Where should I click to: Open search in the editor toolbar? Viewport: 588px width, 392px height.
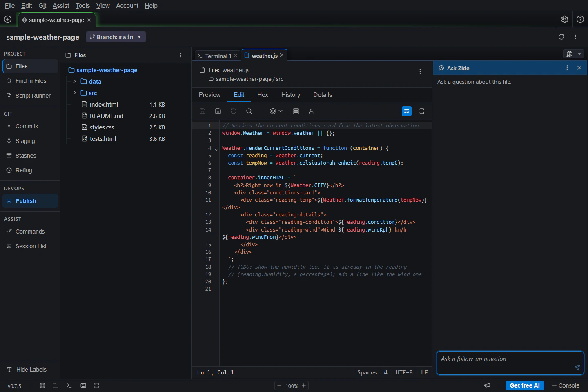point(249,111)
